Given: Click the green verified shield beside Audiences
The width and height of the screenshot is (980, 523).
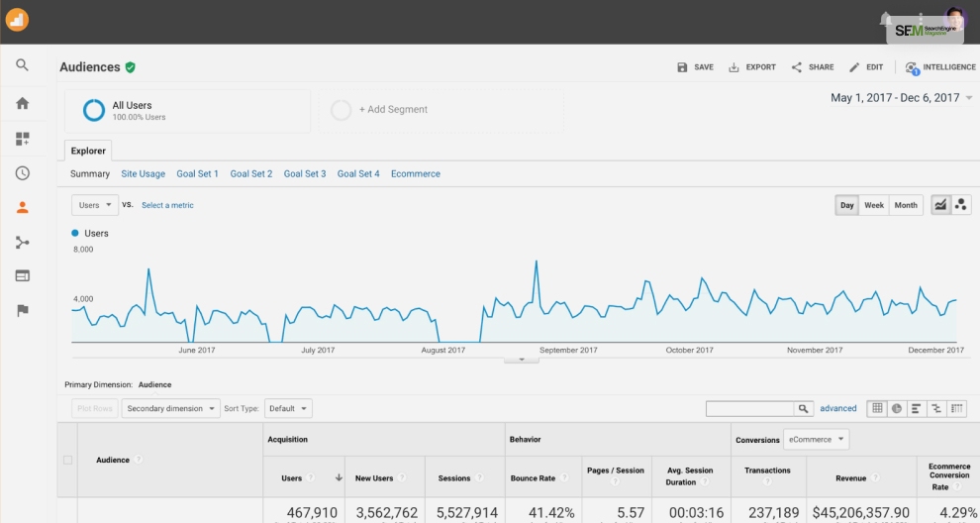Looking at the screenshot, I should pyautogui.click(x=130, y=67).
